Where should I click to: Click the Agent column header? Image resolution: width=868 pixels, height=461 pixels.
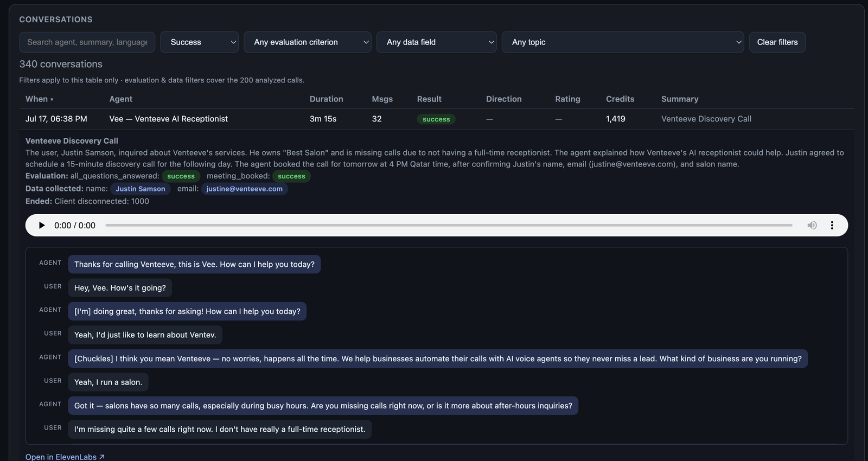(x=120, y=99)
